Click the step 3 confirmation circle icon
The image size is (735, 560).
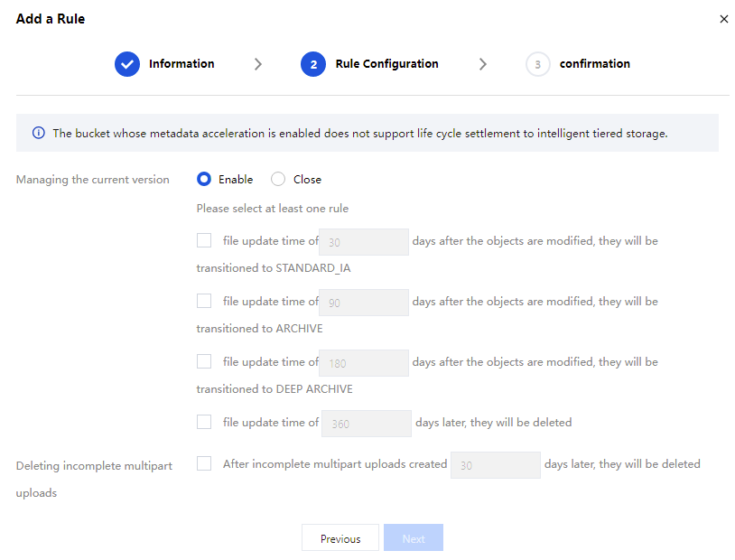(537, 64)
